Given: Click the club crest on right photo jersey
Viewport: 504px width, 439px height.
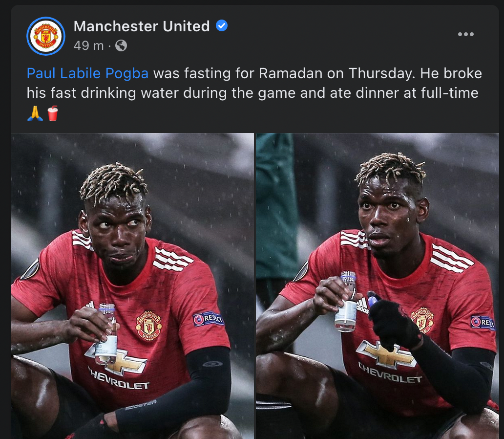Looking at the screenshot, I should pos(422,320).
